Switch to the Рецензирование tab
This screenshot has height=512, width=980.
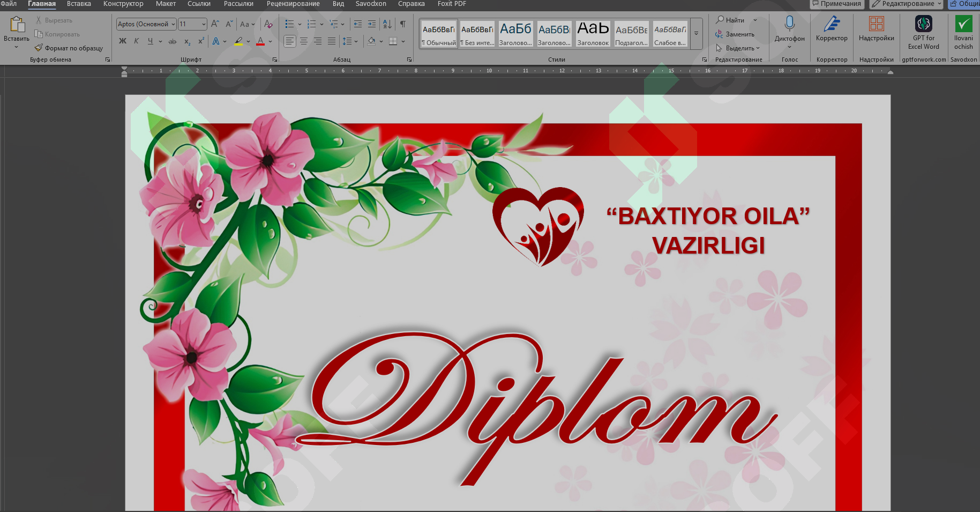tap(293, 4)
